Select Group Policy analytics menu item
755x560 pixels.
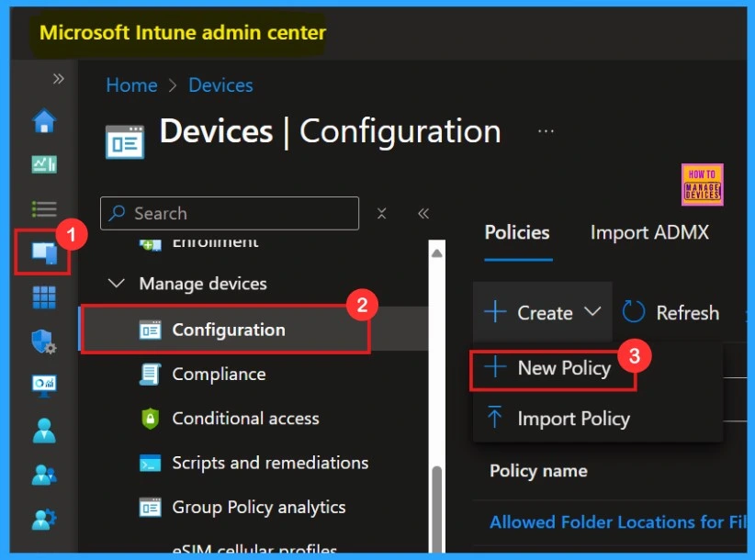pos(259,507)
